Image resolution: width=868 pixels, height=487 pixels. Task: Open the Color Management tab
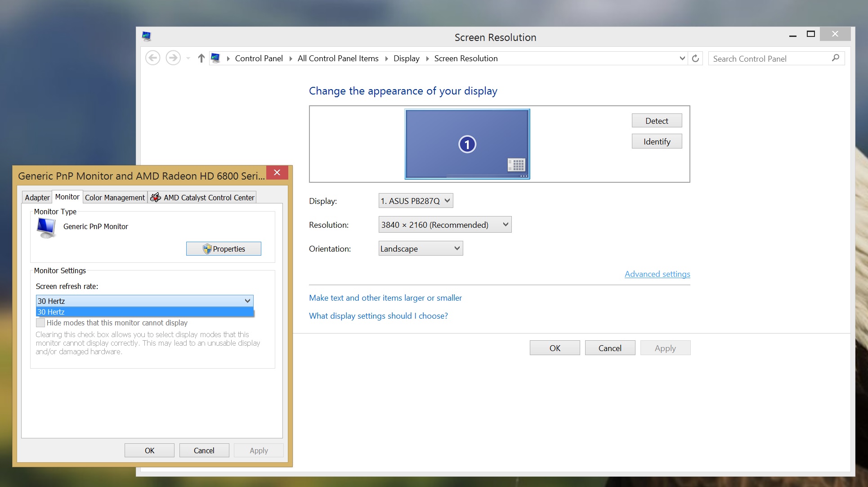115,198
